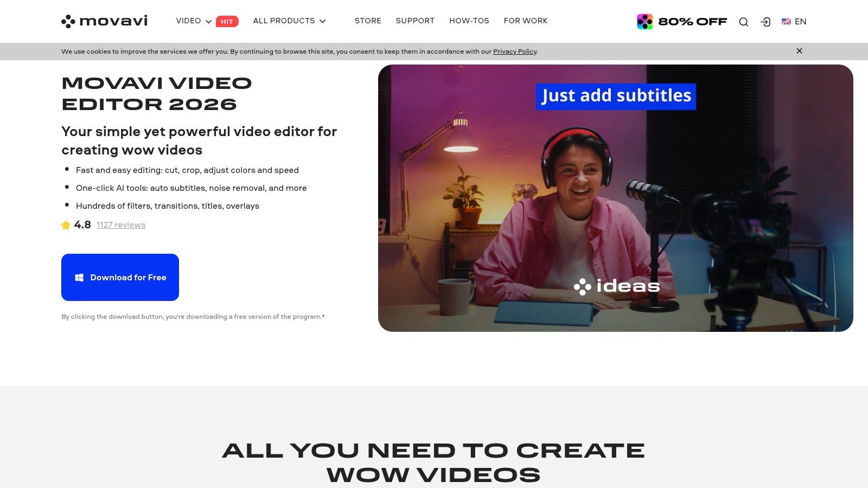Image resolution: width=868 pixels, height=488 pixels.
Task: Open the search icon in header
Action: pos(744,22)
